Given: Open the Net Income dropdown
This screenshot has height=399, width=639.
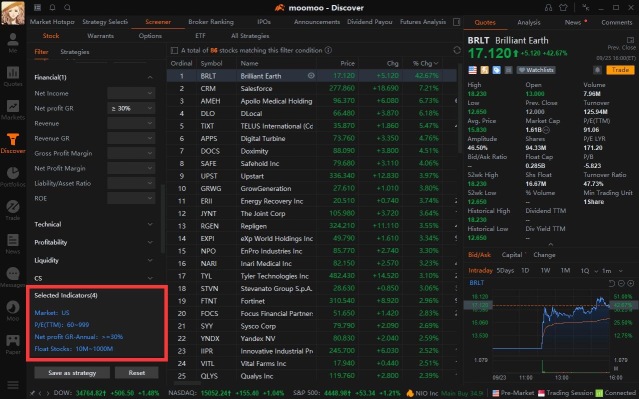Looking at the screenshot, I should tap(131, 93).
